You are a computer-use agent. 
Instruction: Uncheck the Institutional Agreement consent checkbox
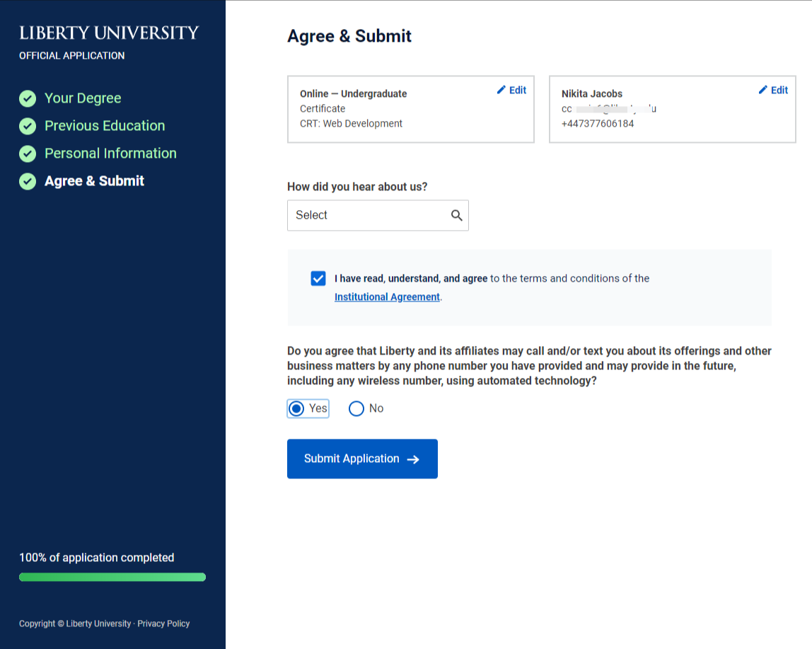[318, 278]
